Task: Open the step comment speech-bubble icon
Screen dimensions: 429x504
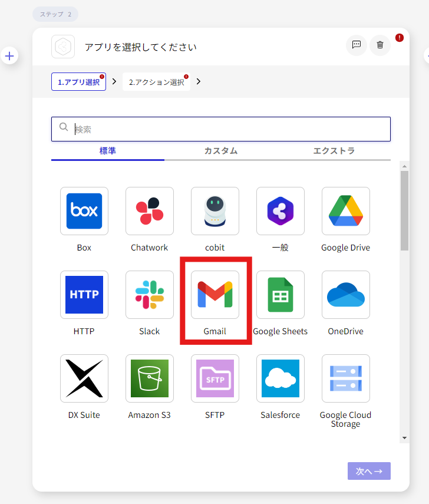Action: point(357,45)
